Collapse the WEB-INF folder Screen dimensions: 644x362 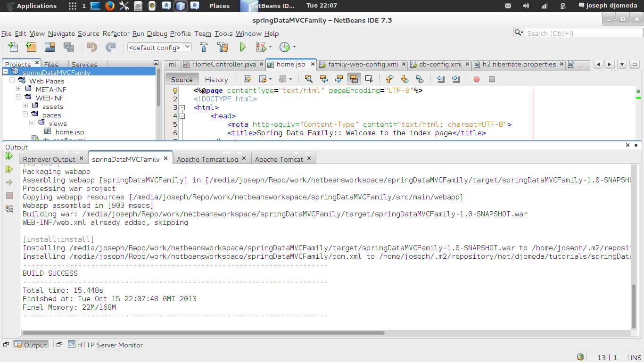click(x=19, y=98)
